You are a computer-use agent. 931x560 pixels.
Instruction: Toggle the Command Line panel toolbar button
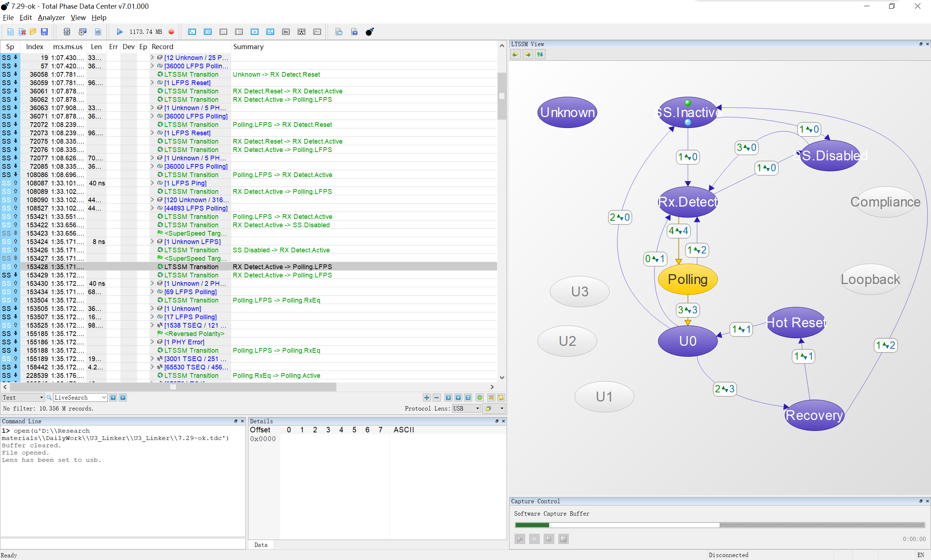coord(192,32)
